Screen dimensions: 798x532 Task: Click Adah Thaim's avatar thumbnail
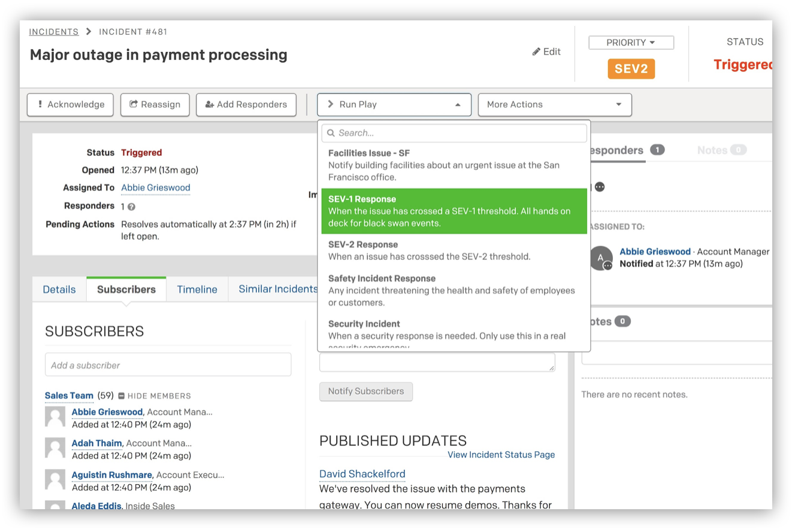click(55, 448)
